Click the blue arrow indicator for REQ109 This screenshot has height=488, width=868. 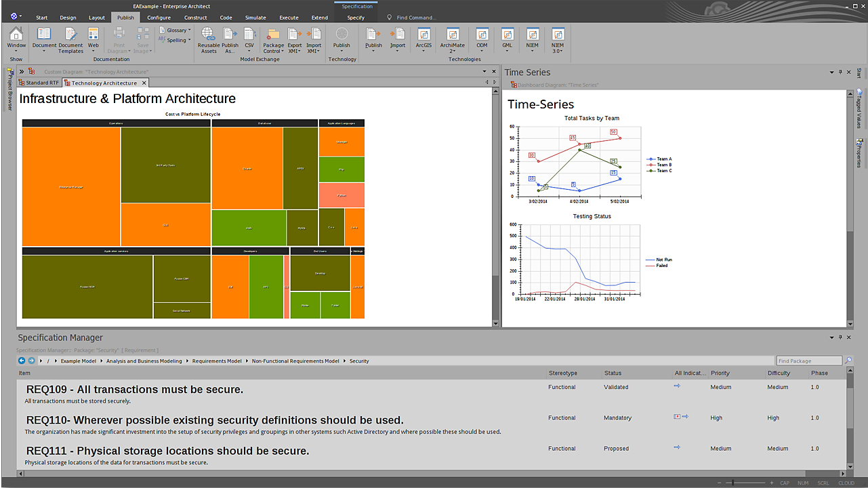tap(677, 386)
